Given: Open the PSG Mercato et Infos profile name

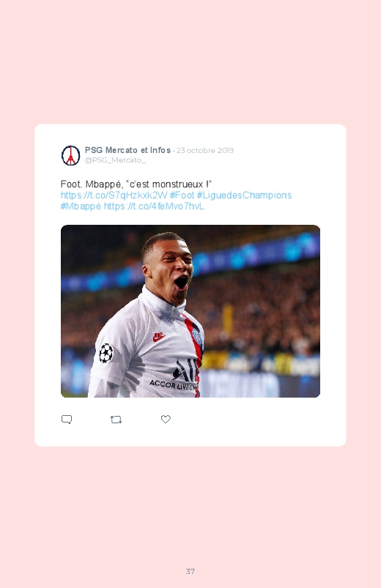Looking at the screenshot, I should [127, 150].
